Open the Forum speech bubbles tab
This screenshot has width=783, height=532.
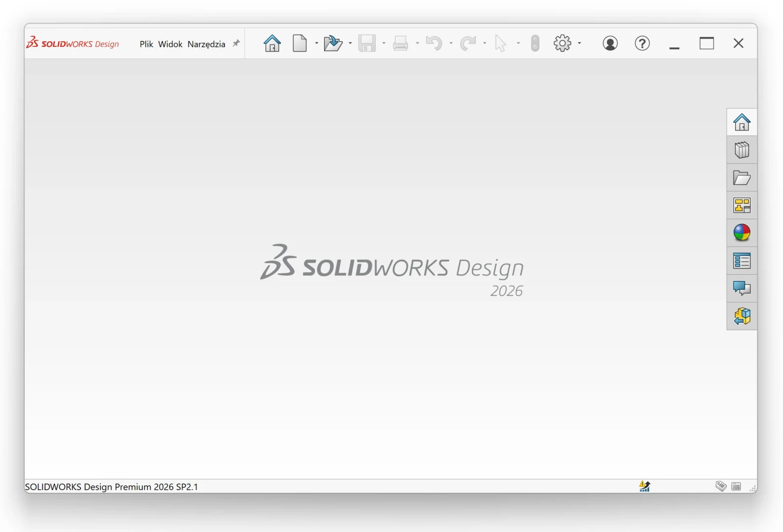[x=742, y=288]
